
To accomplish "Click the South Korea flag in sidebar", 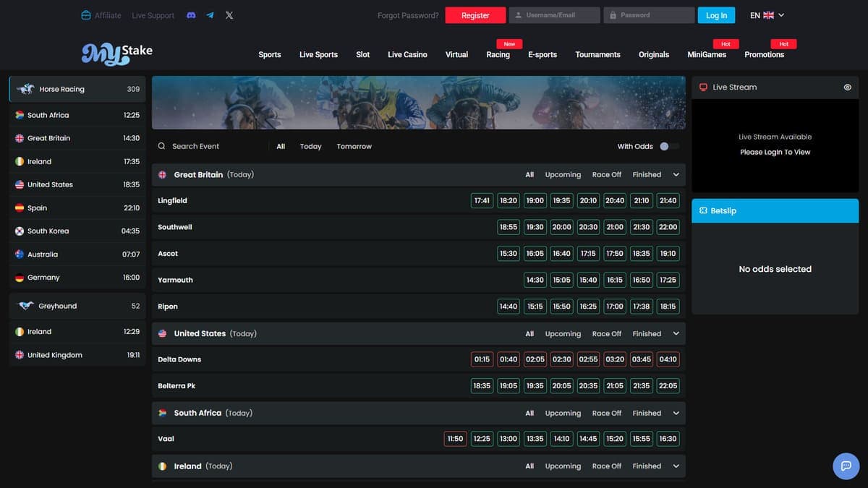I will click(20, 231).
